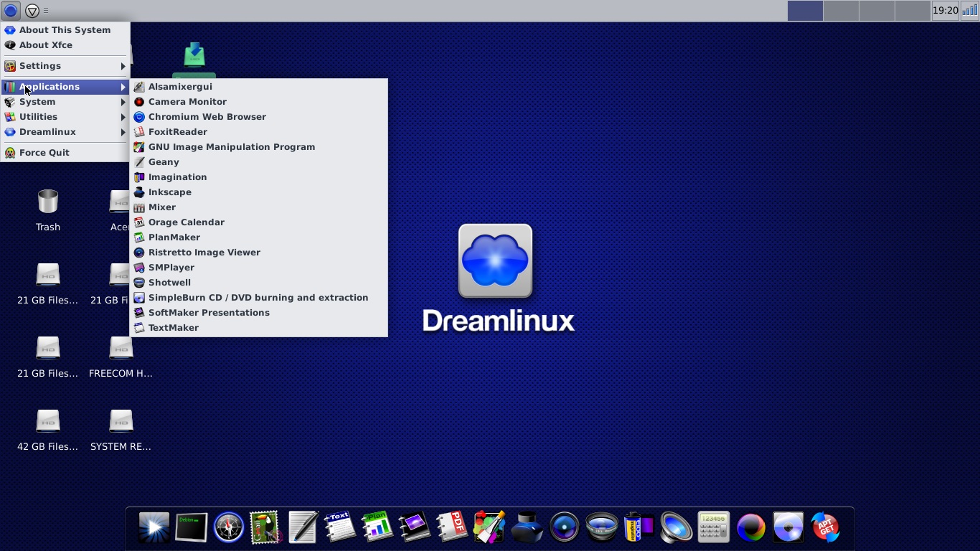Open the APT GET dock icon
The width and height of the screenshot is (980, 551).
(825, 528)
